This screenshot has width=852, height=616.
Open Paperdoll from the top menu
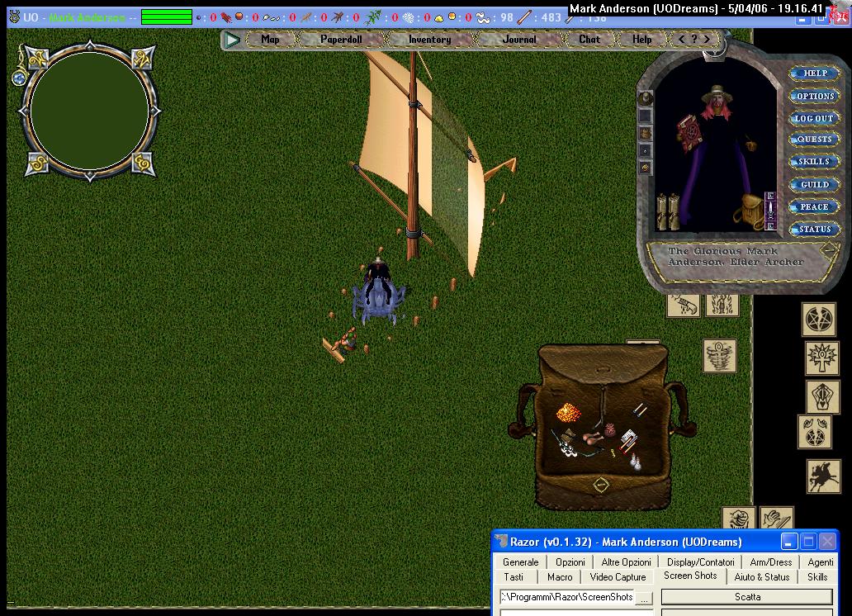(x=341, y=39)
